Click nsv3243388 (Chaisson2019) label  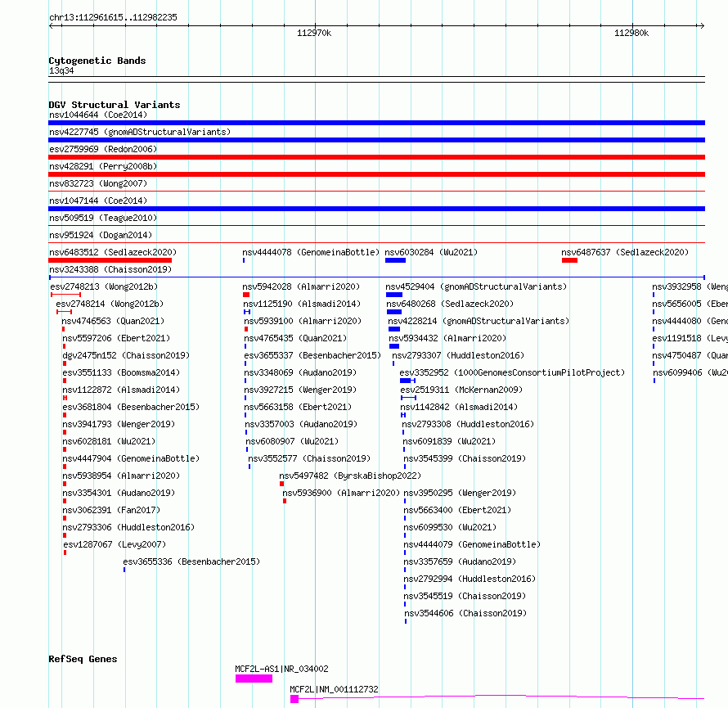pyautogui.click(x=110, y=269)
